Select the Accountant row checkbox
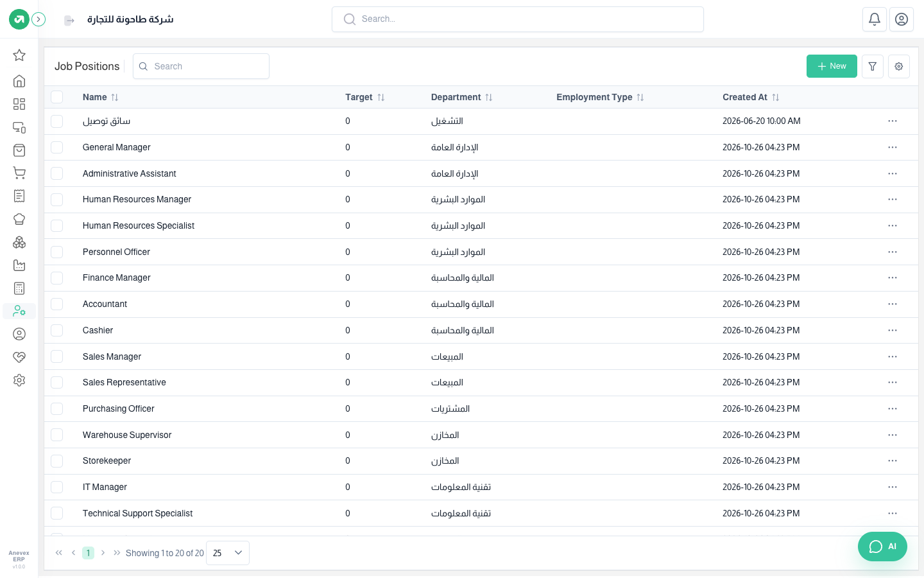Viewport: 924px width, 578px height. tap(57, 304)
